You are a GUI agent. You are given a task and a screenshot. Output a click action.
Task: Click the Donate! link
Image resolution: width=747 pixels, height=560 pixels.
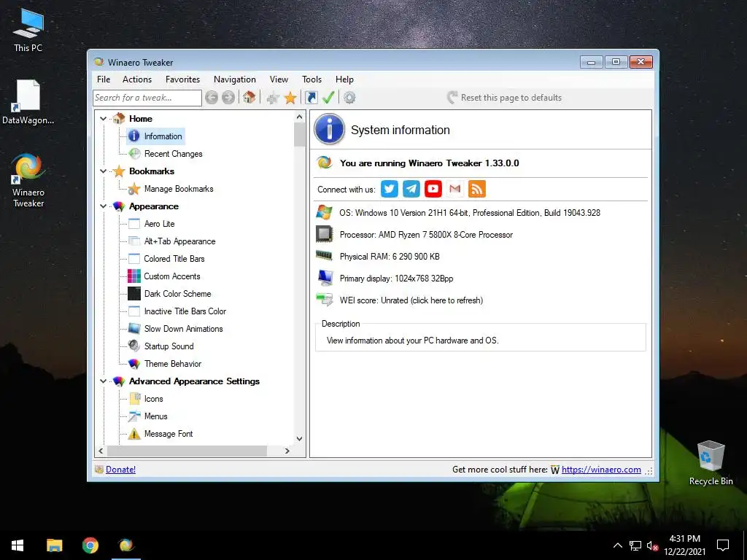(120, 470)
